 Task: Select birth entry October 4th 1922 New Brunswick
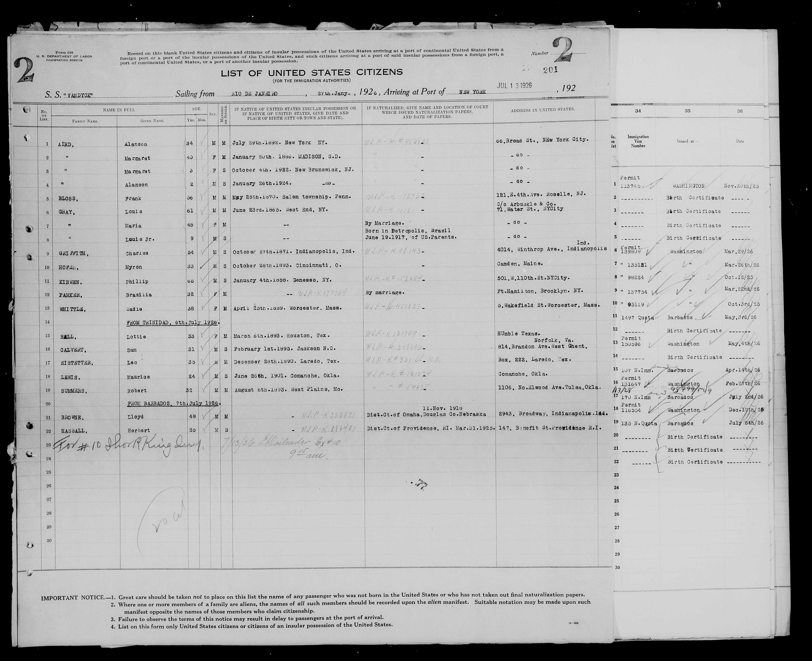pyautogui.click(x=293, y=170)
